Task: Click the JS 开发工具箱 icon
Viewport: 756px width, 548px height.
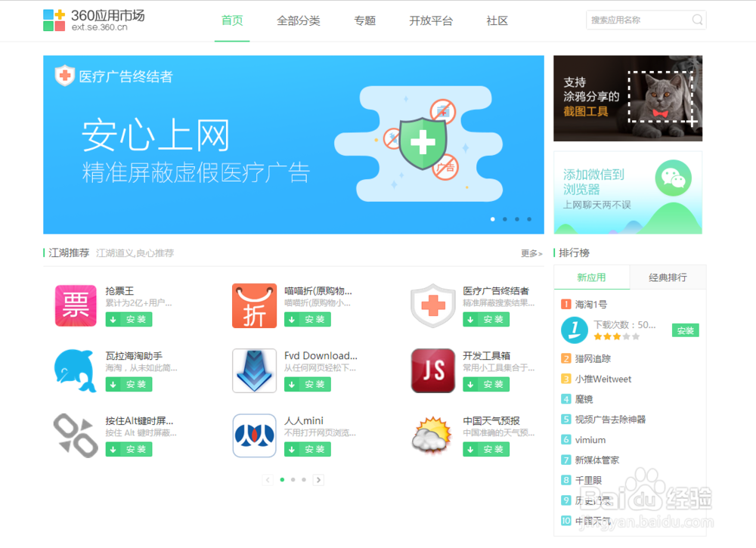Action: (432, 371)
